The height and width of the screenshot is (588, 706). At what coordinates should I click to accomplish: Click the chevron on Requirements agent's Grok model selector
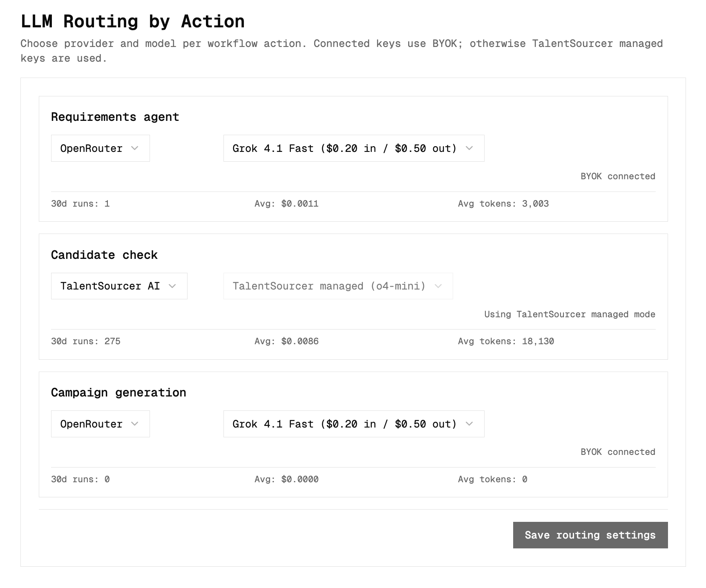[x=469, y=148]
